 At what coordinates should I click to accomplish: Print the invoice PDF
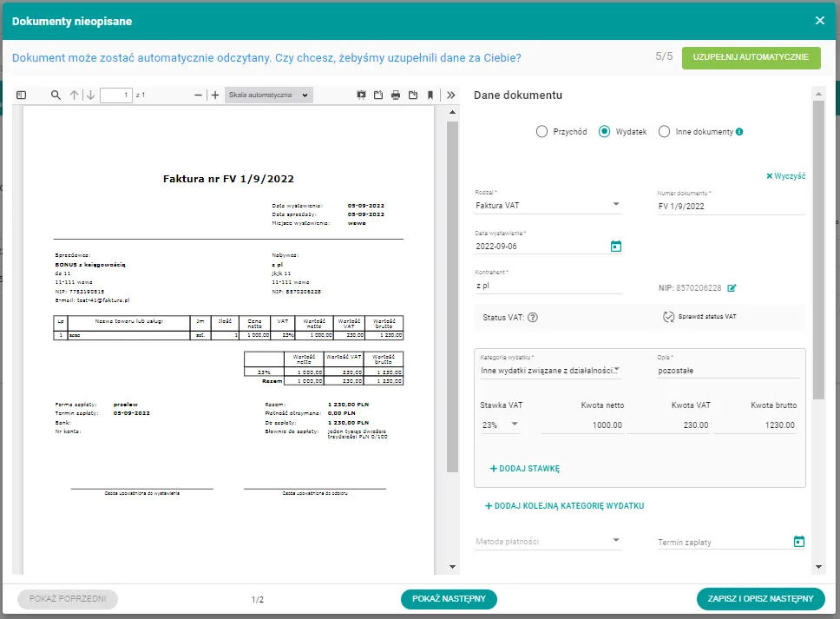point(396,95)
